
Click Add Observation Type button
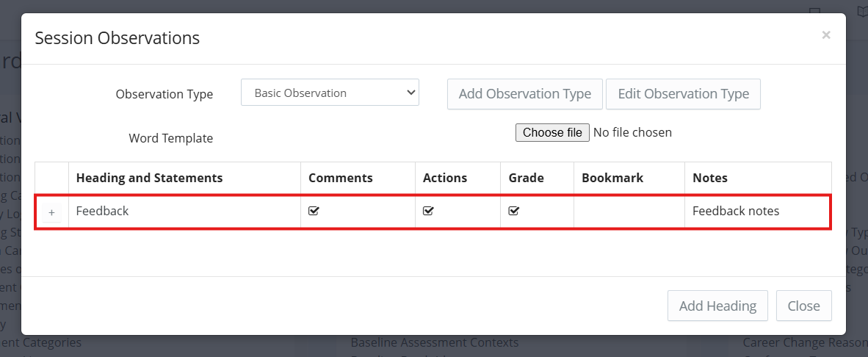point(524,94)
